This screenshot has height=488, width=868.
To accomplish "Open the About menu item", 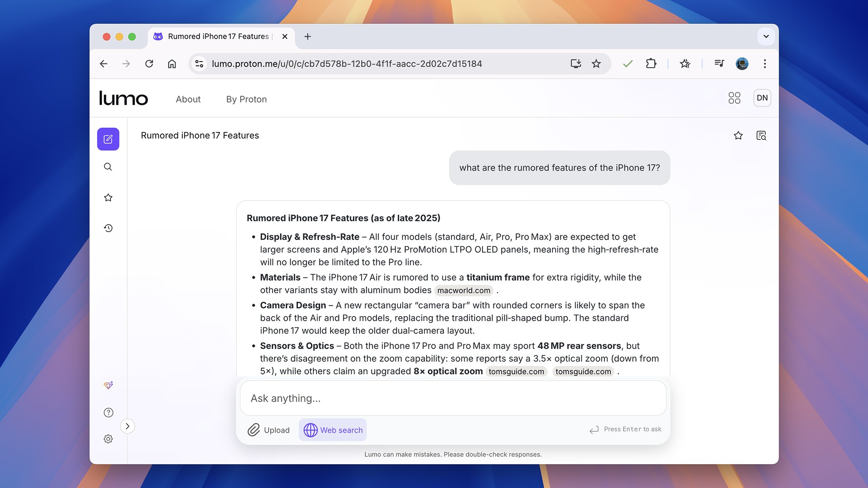I will [x=188, y=99].
